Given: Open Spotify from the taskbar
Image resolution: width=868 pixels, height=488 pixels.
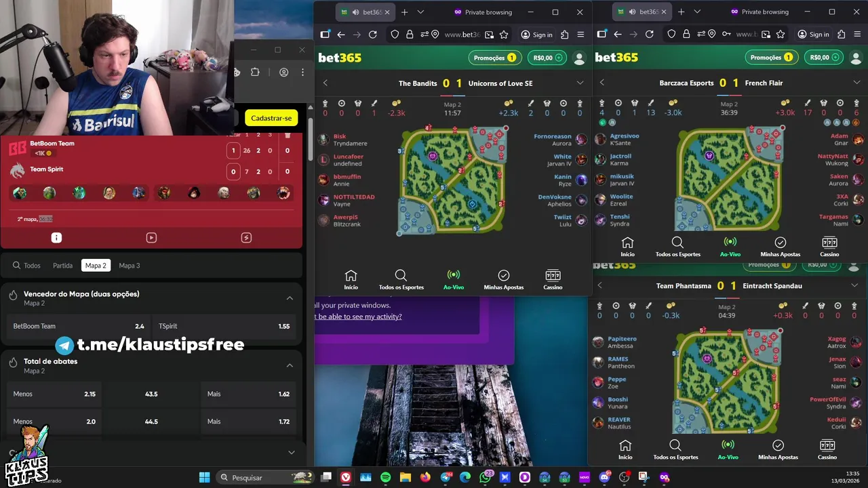Looking at the screenshot, I should pyautogui.click(x=385, y=477).
